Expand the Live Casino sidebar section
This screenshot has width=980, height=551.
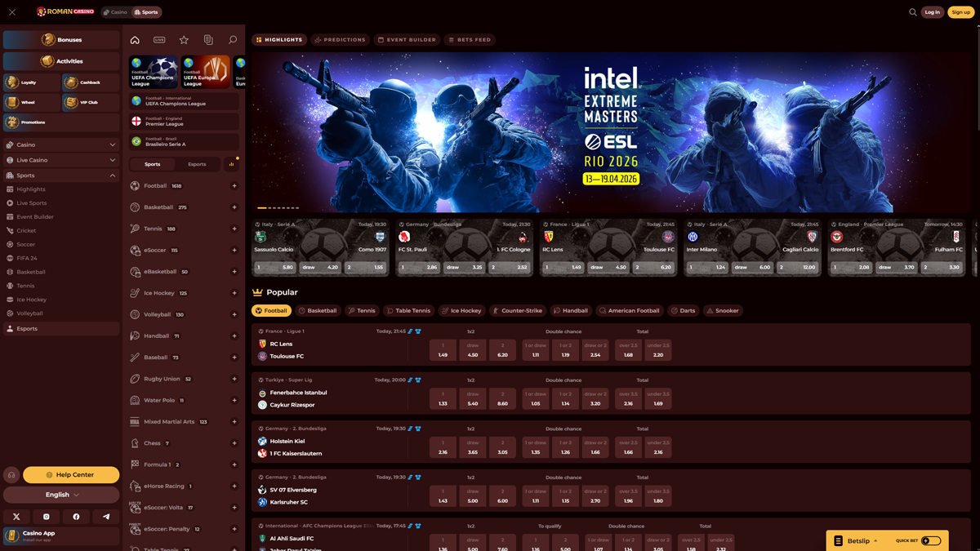(61, 160)
